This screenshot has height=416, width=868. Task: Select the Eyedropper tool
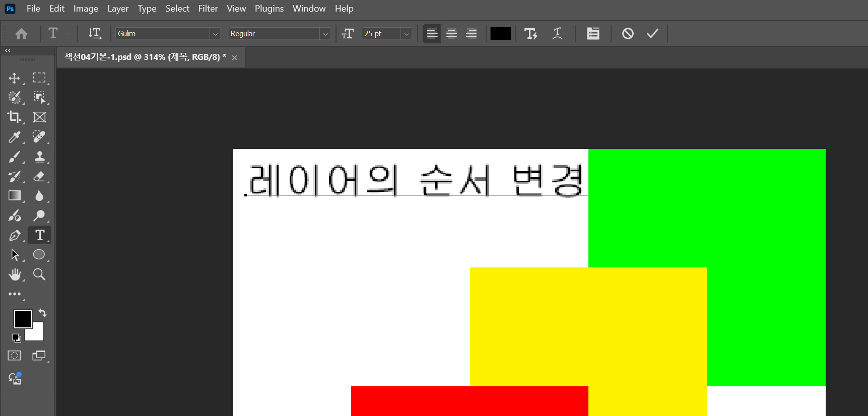coord(14,137)
